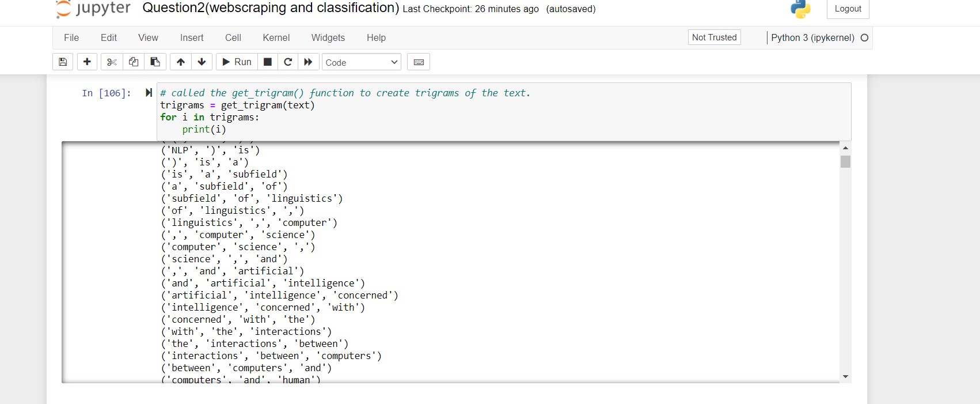Screen dimensions: 980x404
Task: Open the Insert menu
Action: [x=192, y=37]
